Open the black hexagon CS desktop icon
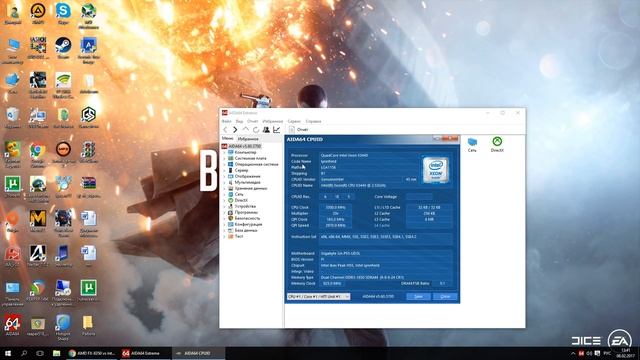 [89, 117]
